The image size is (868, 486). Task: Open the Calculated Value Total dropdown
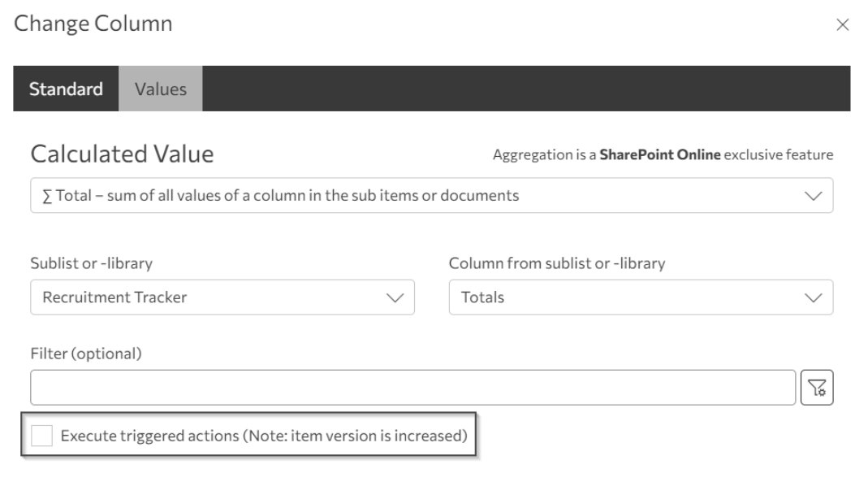click(x=406, y=196)
